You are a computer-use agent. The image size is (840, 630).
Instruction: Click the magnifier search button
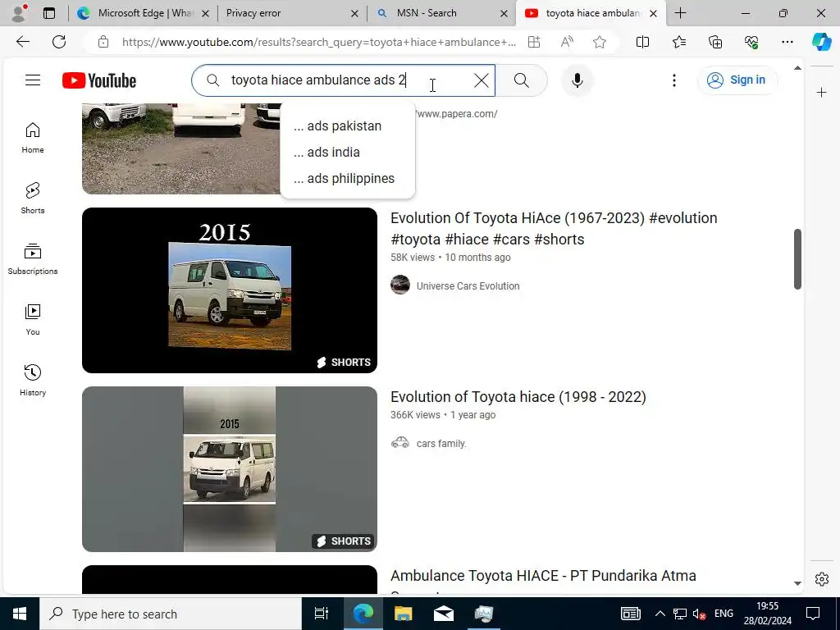521,80
